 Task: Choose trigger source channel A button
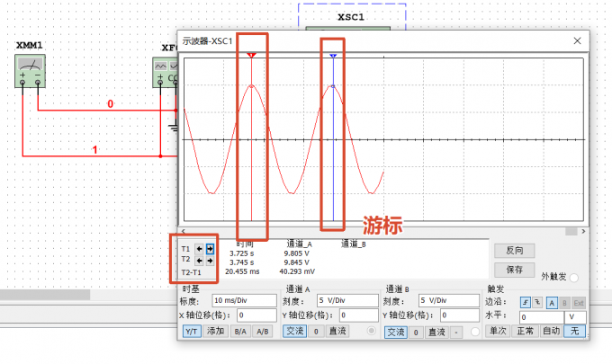552,303
